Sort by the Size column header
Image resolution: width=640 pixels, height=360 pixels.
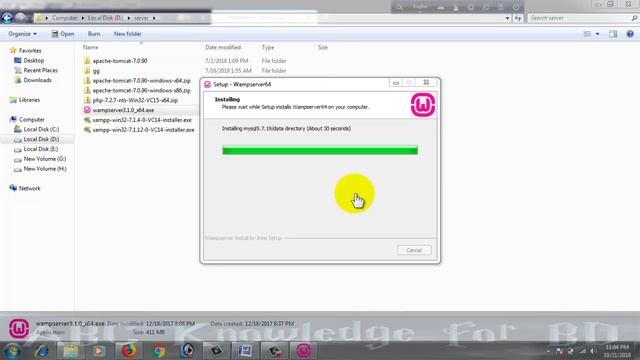(x=322, y=47)
